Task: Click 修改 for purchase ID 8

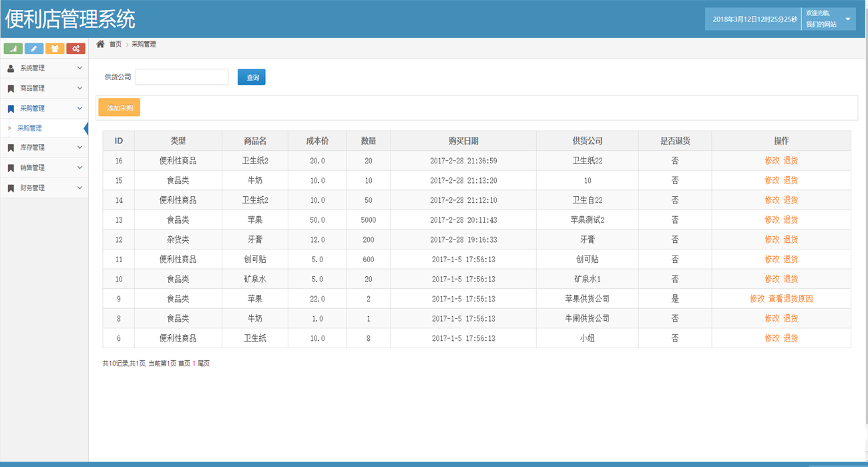Action: (x=772, y=318)
